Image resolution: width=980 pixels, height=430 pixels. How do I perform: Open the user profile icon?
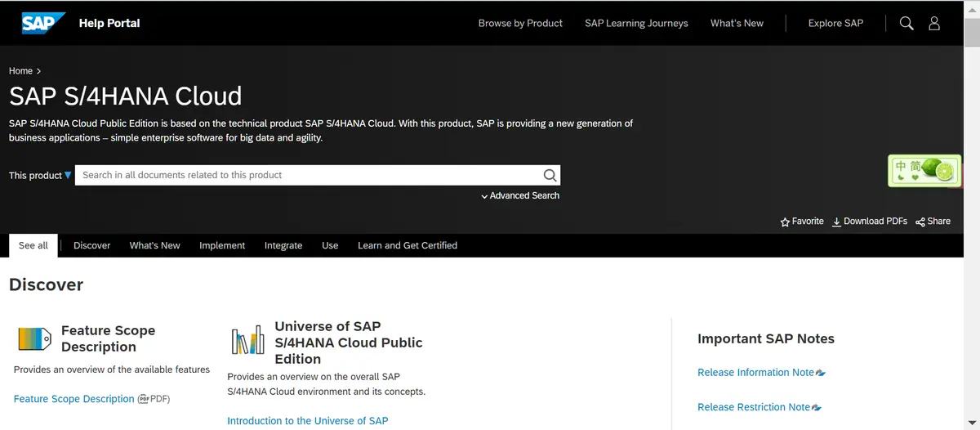point(934,23)
